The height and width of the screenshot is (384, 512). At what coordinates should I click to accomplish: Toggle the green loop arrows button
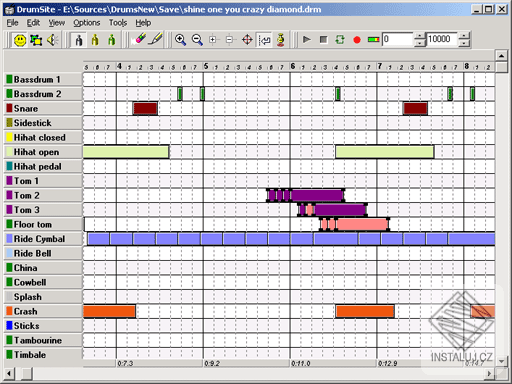(340, 40)
